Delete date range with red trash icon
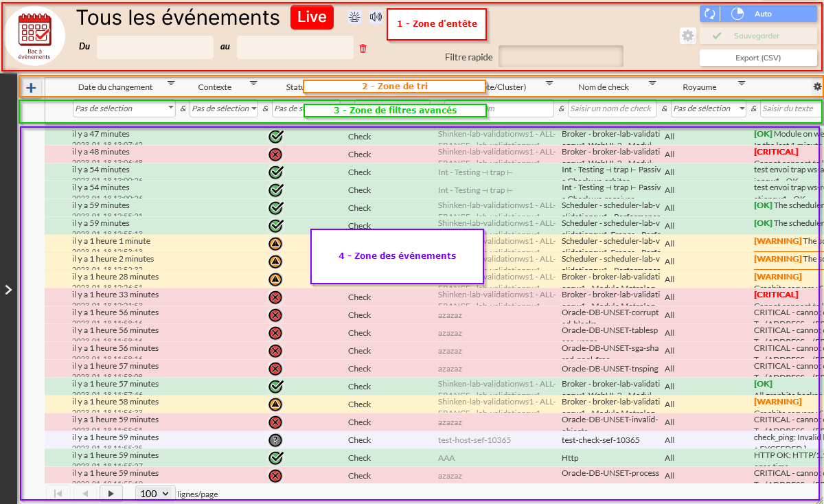 point(363,48)
